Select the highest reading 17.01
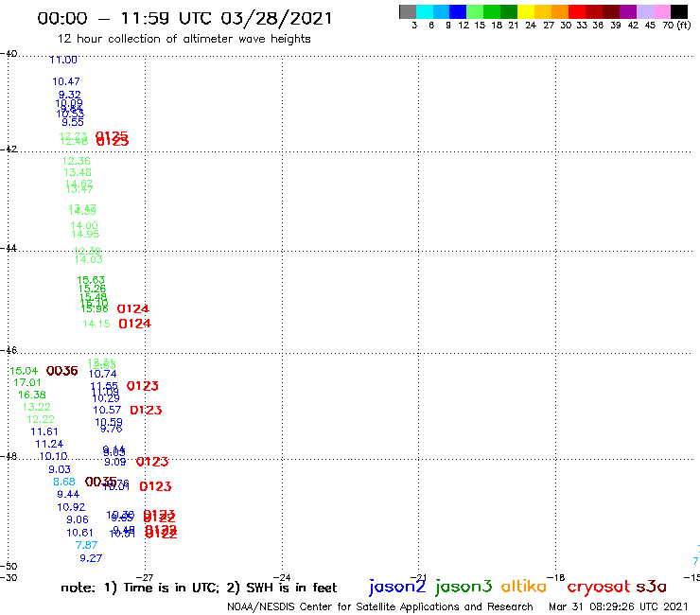Image resolution: width=700 pixels, height=615 pixels. pyautogui.click(x=27, y=383)
